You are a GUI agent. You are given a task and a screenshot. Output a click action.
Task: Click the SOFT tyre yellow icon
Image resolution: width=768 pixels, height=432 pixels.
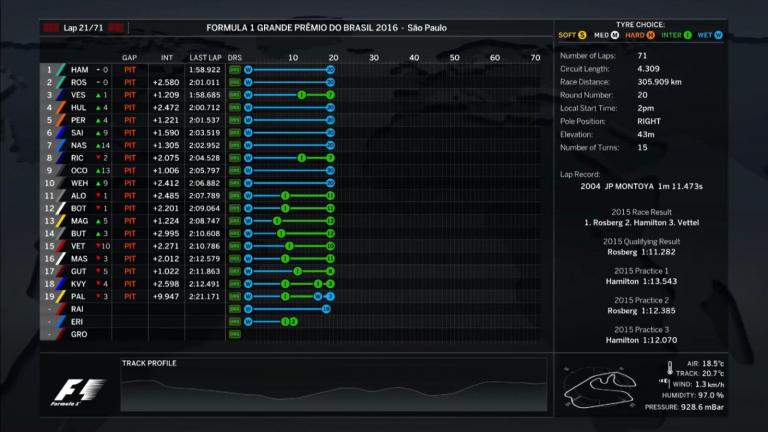click(583, 35)
